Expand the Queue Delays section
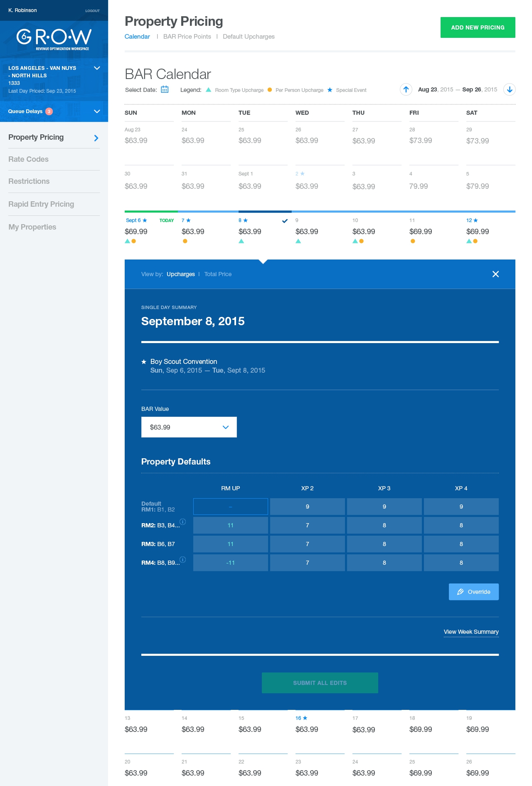 tap(97, 111)
